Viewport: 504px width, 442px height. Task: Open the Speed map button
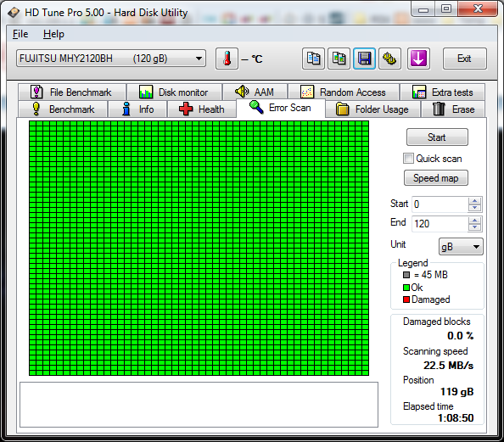436,178
